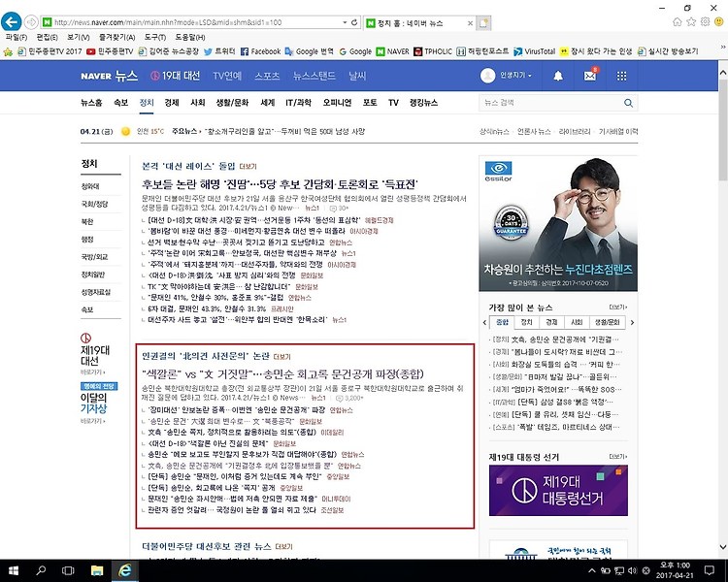Viewport: 728px width, 582px height.
Task: Open the NAVER bookmark
Action: (393, 51)
